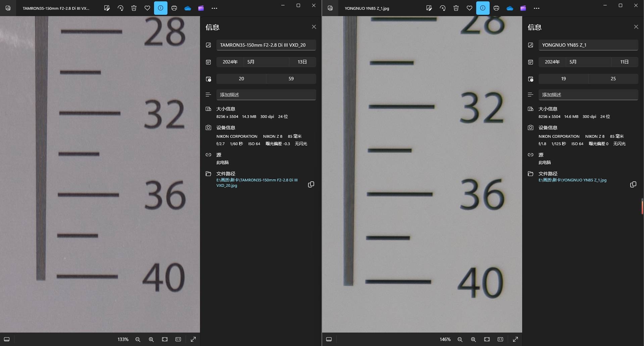This screenshot has height=346, width=644.
Task: Toggle the info panel in right window
Action: [483, 8]
